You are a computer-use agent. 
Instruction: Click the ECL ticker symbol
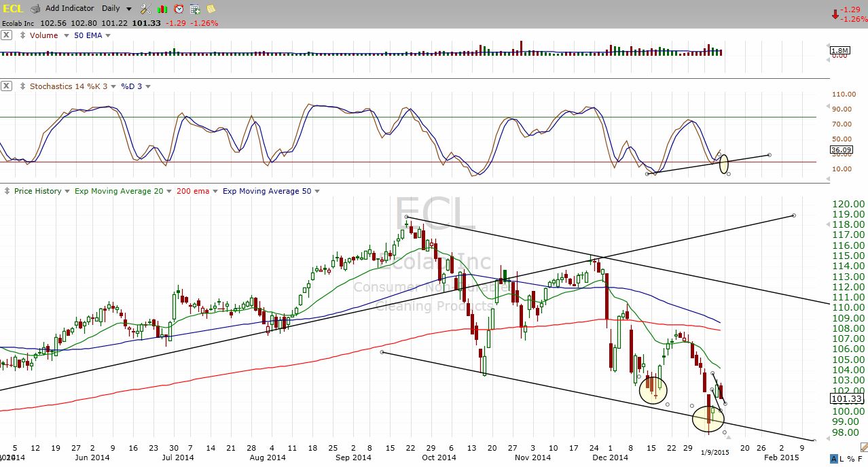tap(14, 9)
